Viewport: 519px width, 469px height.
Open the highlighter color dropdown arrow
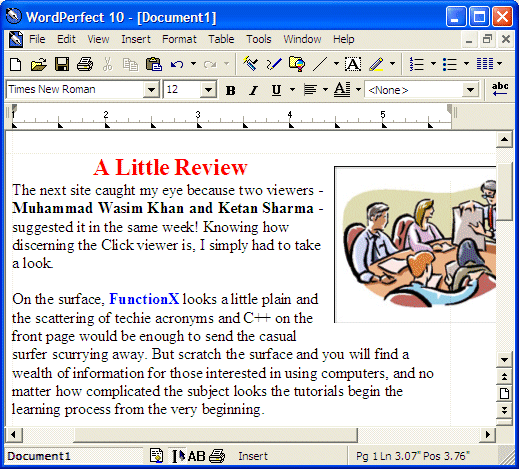[x=392, y=63]
